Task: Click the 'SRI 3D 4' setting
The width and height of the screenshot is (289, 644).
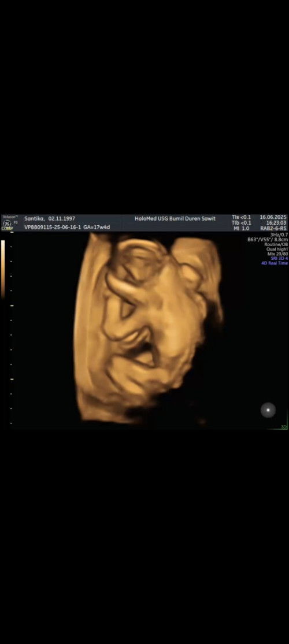Action: [279, 258]
